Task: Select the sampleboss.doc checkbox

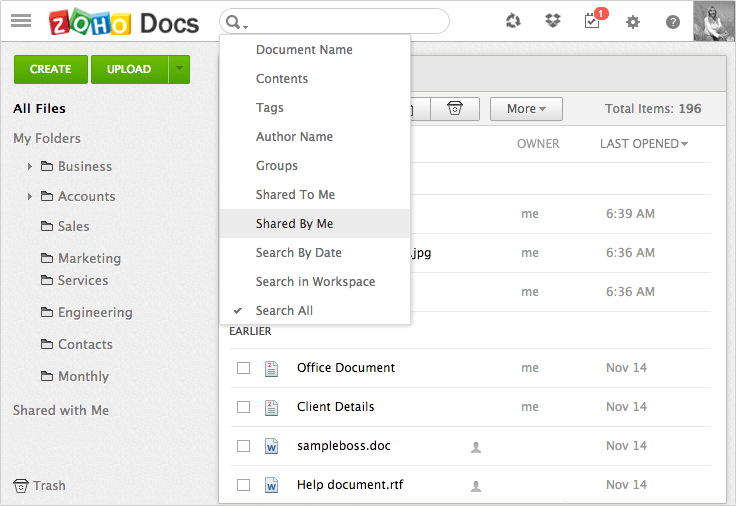Action: tap(243, 446)
